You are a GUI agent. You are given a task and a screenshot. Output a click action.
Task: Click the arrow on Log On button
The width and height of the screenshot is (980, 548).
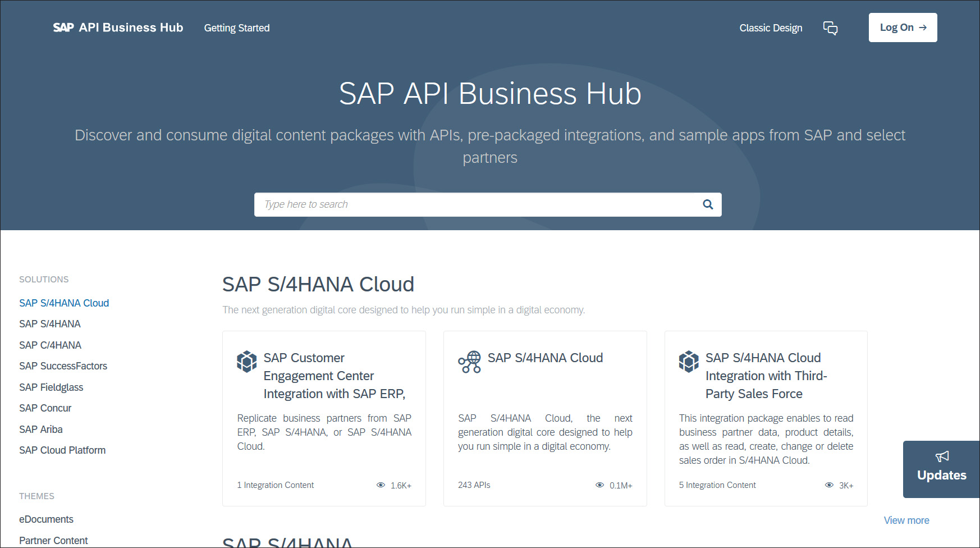tap(923, 28)
